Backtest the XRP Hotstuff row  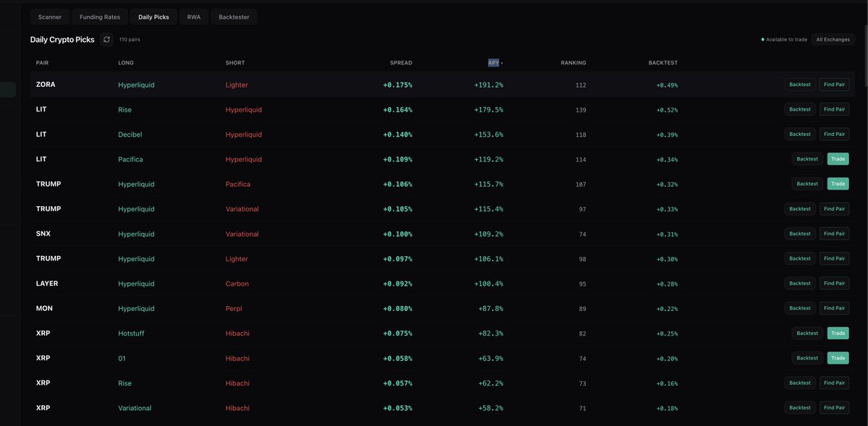pyautogui.click(x=807, y=333)
